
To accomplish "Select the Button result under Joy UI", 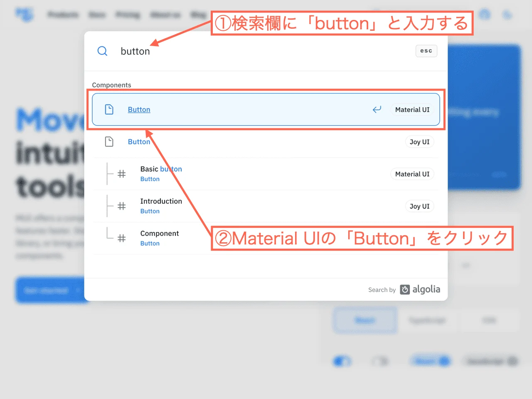I will 139,141.
